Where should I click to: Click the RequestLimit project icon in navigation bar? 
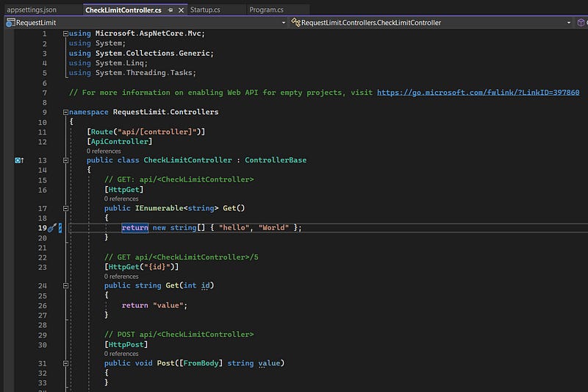tap(10, 23)
